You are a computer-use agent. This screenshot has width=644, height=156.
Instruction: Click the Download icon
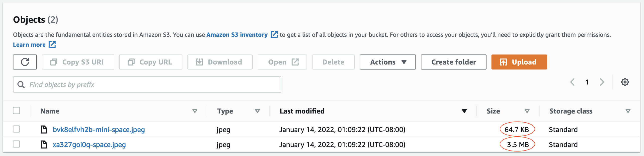click(199, 62)
